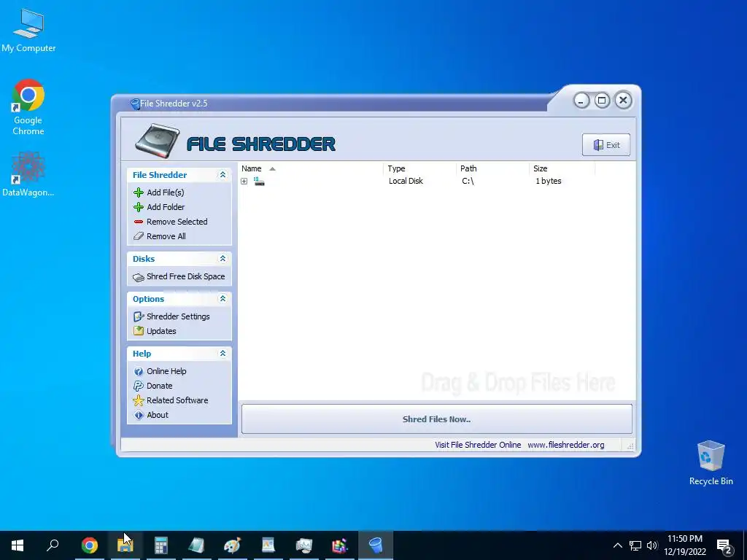Open the Calculator taskbar icon
The height and width of the screenshot is (560, 747).
click(x=161, y=545)
